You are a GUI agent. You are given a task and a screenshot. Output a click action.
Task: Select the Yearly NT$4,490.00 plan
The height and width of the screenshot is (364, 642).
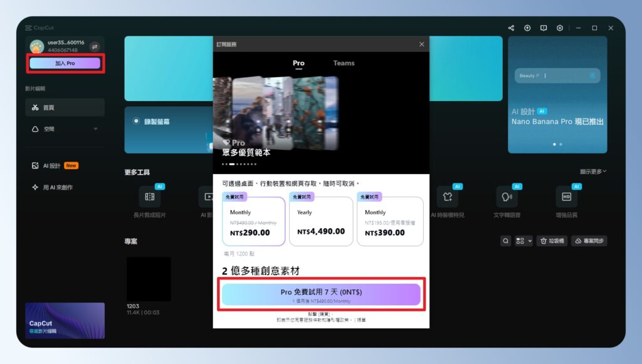pos(321,219)
